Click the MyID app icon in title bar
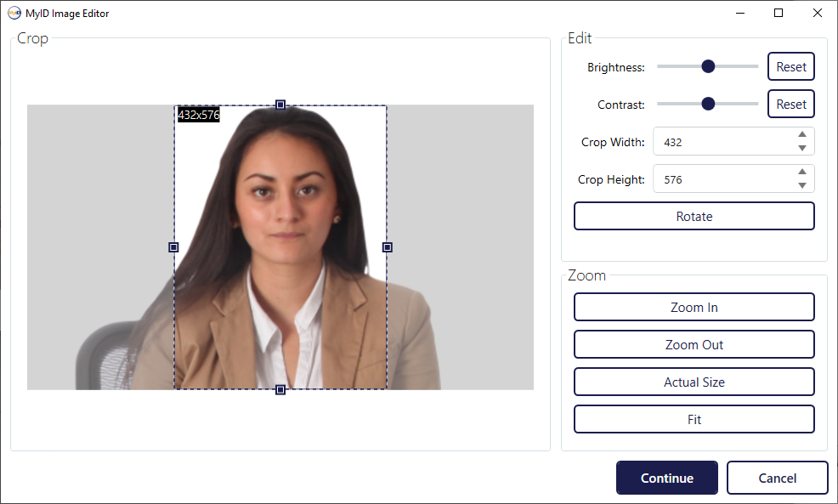 14,14
